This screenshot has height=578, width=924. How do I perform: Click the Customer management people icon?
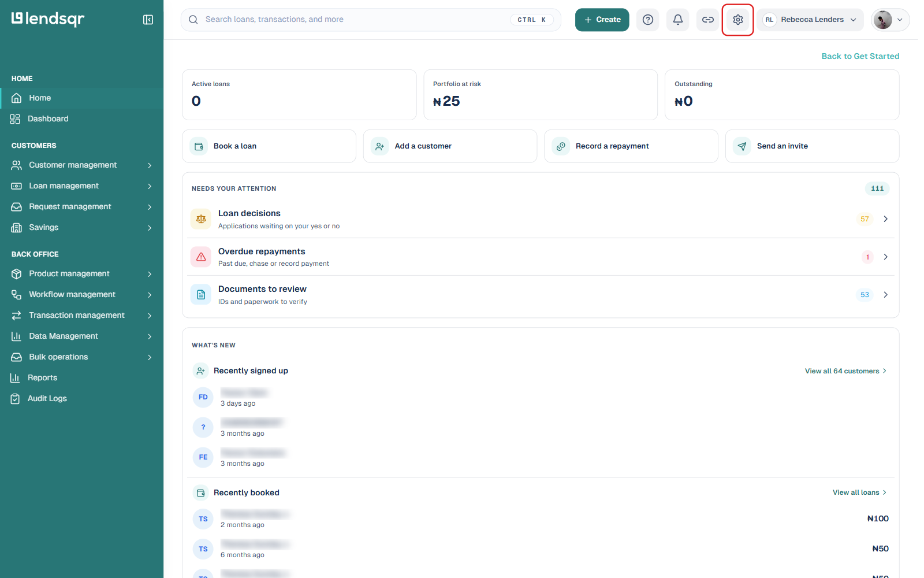16,165
